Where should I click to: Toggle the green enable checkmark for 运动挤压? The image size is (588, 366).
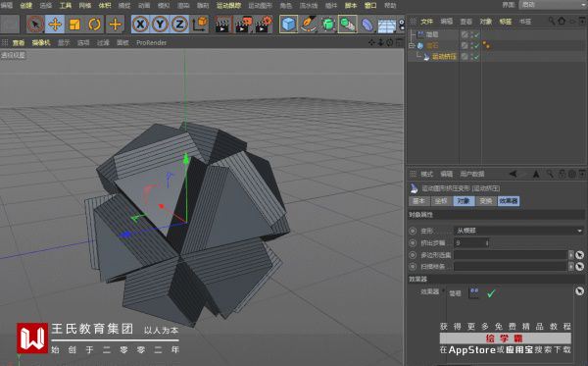476,57
